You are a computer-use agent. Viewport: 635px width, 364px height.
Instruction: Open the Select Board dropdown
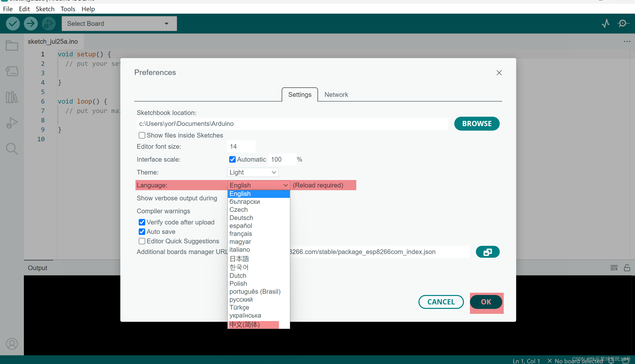click(119, 24)
